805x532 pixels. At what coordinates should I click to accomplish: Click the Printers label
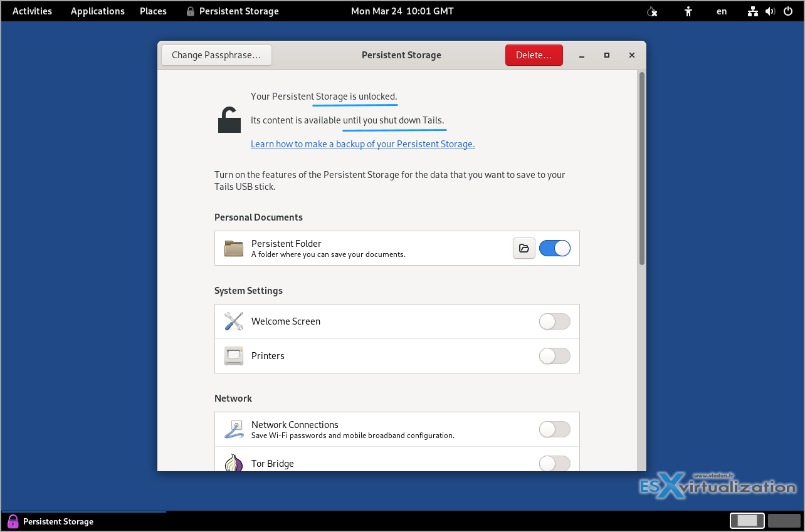(x=268, y=356)
